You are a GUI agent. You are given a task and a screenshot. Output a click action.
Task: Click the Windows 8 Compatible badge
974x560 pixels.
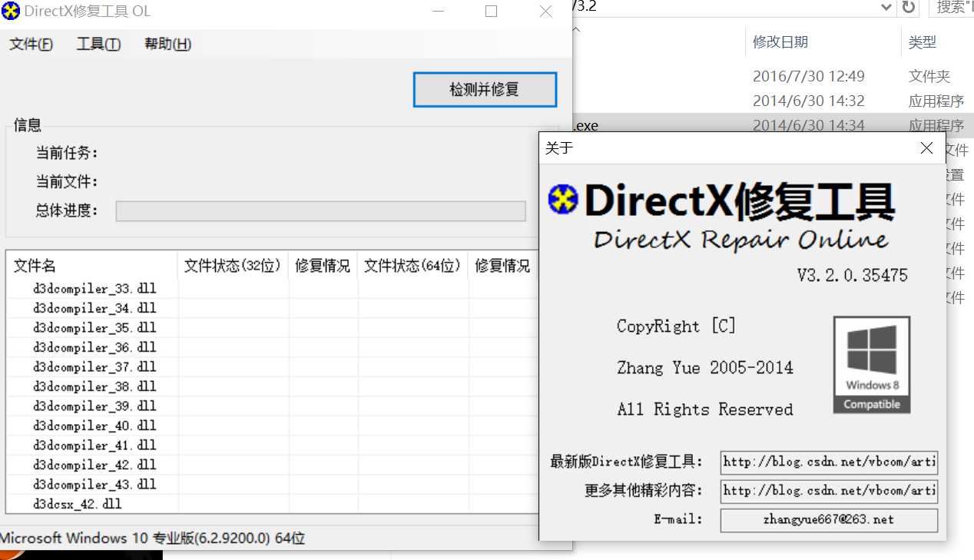(x=872, y=365)
